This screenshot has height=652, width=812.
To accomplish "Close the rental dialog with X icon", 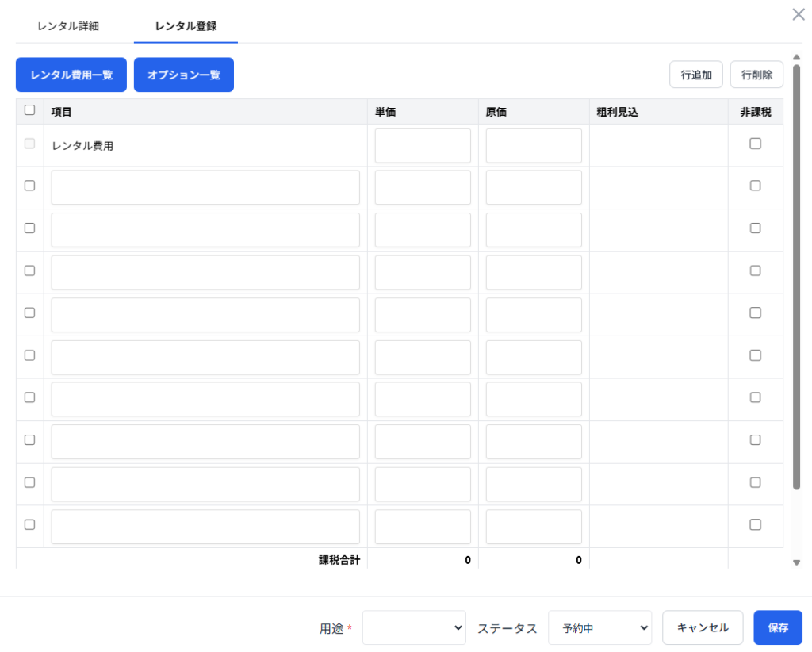I will [798, 14].
